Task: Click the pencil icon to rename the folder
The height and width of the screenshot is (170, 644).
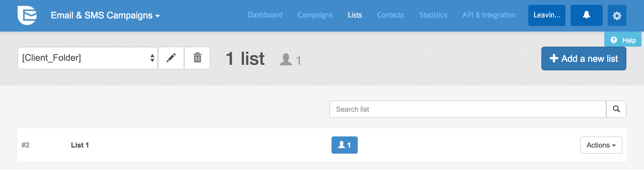Action: 171,58
